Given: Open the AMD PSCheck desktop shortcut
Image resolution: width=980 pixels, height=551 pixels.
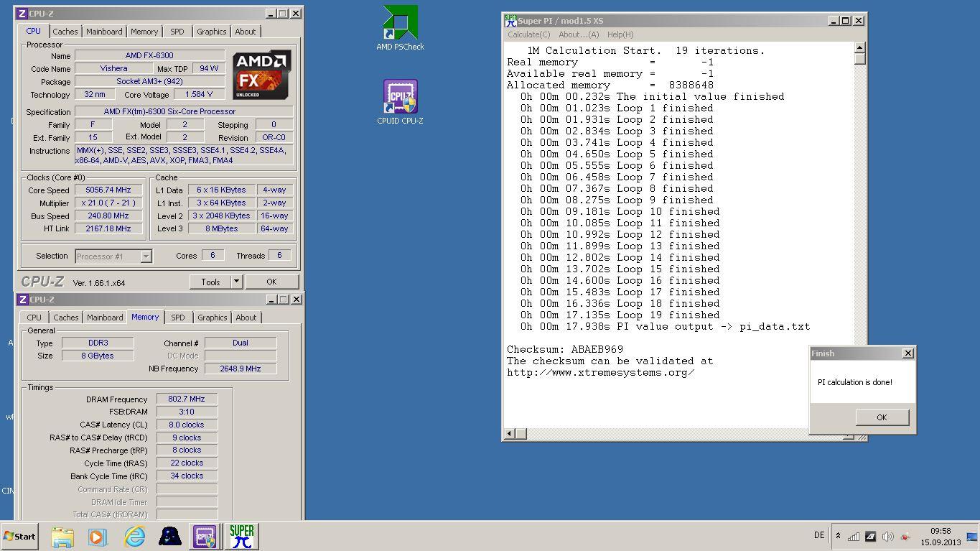Looking at the screenshot, I should point(400,28).
